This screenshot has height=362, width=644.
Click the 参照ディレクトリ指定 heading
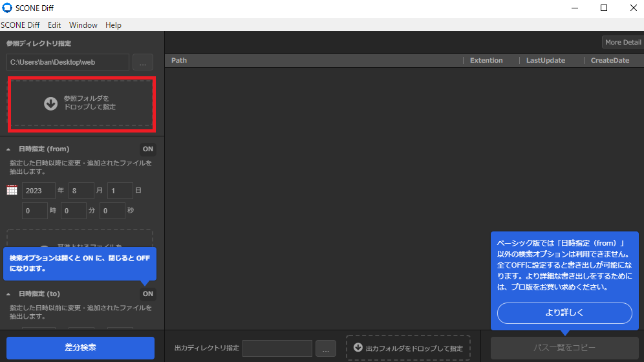[x=39, y=43]
